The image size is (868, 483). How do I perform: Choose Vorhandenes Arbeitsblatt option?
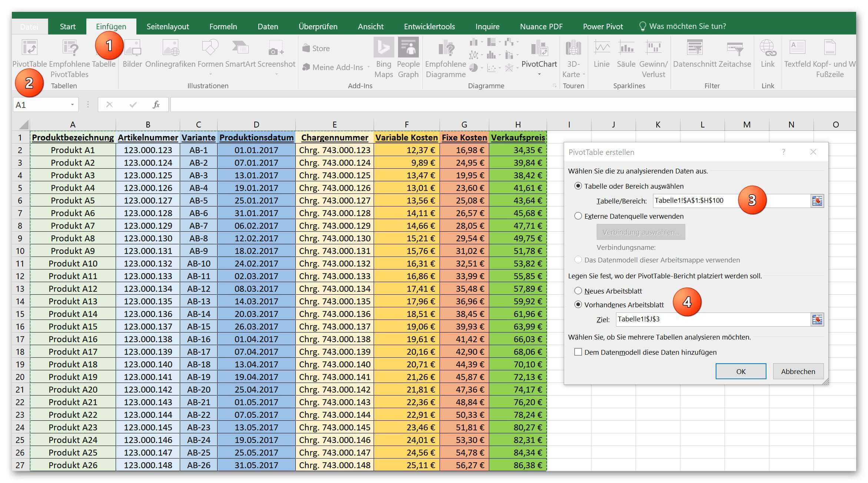578,305
